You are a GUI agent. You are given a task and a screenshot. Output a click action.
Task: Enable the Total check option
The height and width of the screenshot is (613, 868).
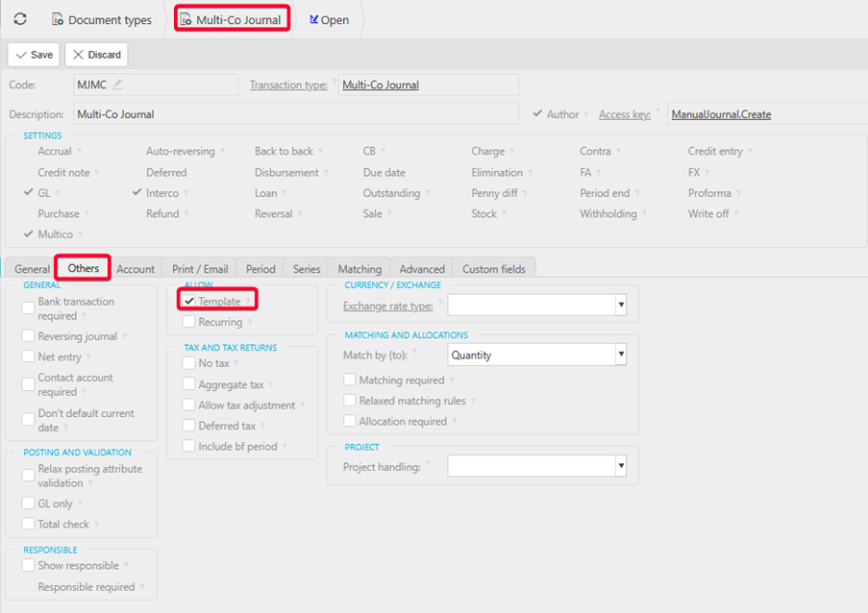tap(28, 524)
